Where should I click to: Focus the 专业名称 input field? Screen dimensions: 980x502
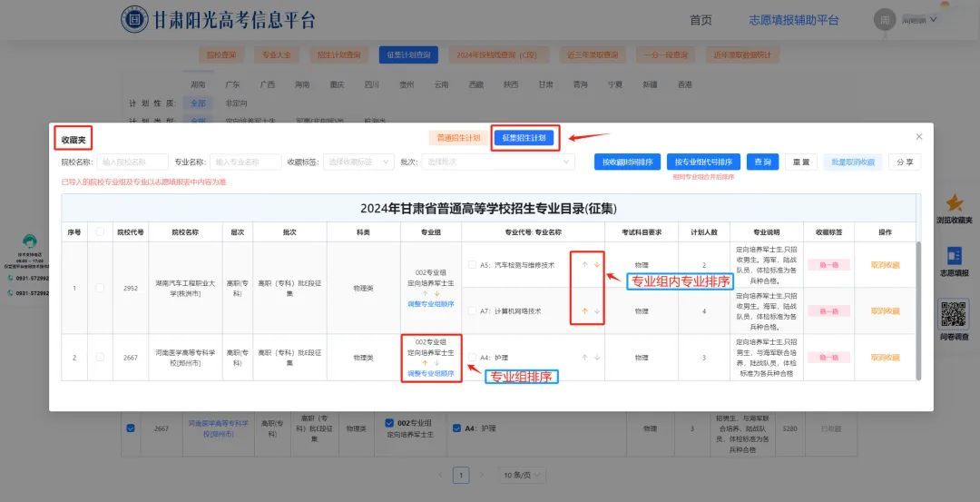(x=245, y=162)
